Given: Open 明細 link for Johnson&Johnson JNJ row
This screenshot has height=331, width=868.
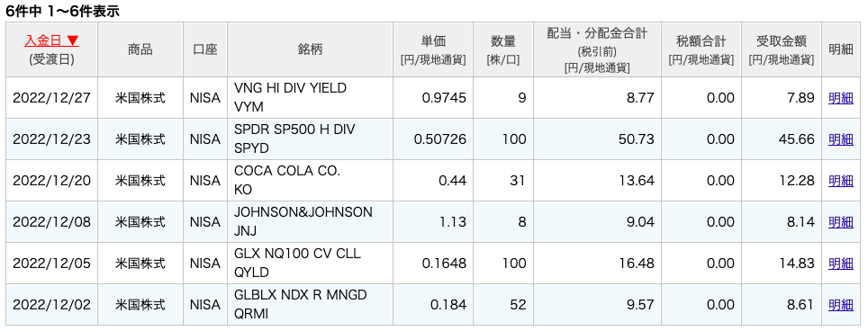Looking at the screenshot, I should (x=840, y=222).
